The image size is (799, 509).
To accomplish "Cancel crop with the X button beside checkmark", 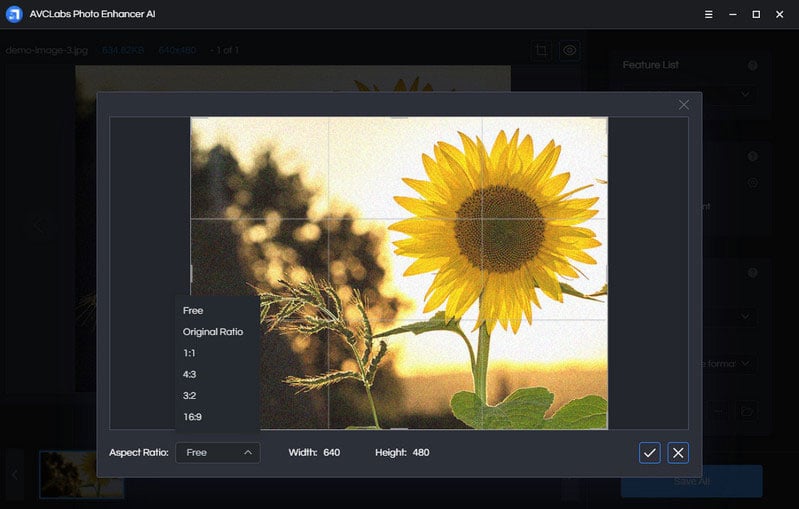I will pyautogui.click(x=678, y=452).
